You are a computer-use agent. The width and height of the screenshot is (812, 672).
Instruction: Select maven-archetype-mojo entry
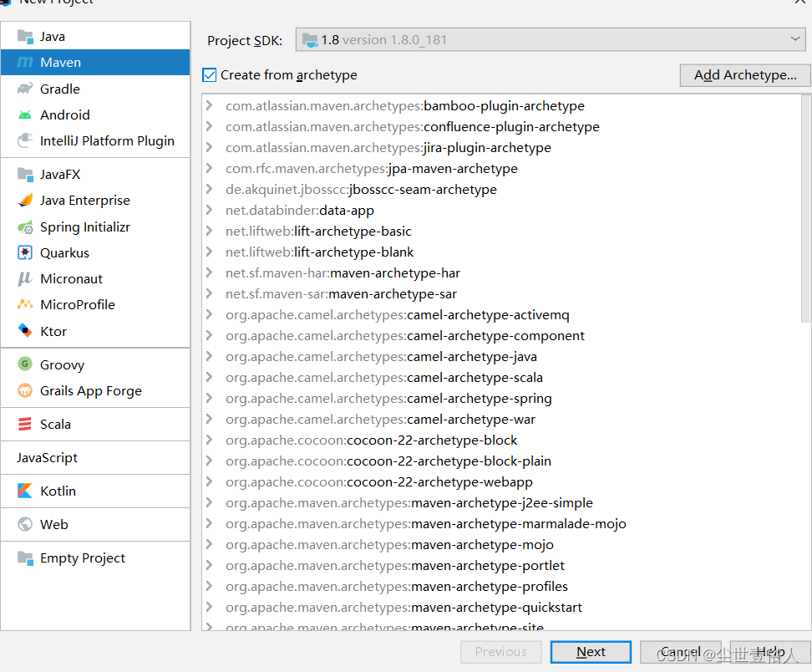[x=389, y=544]
